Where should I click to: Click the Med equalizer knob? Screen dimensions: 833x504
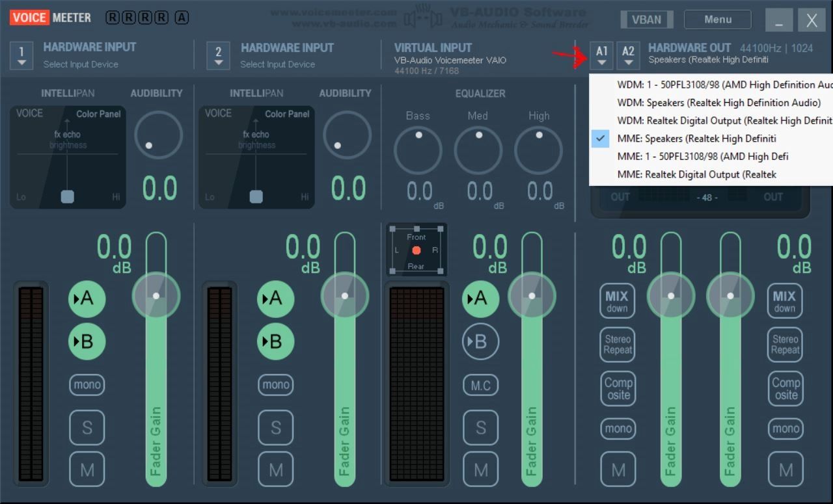(x=478, y=151)
